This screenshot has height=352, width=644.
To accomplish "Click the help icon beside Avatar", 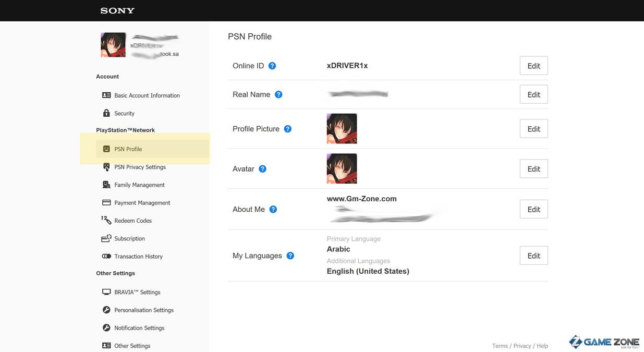I will click(x=263, y=169).
